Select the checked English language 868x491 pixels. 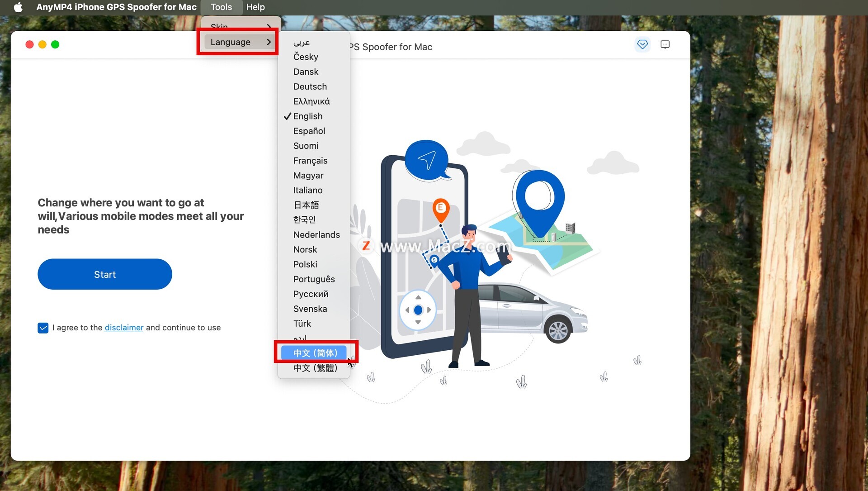[x=314, y=116]
